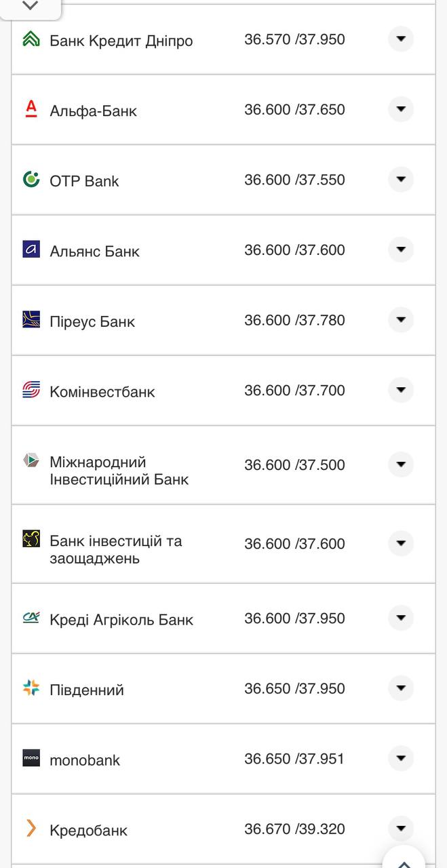
Task: Open the monobank rate details
Action: click(x=401, y=759)
